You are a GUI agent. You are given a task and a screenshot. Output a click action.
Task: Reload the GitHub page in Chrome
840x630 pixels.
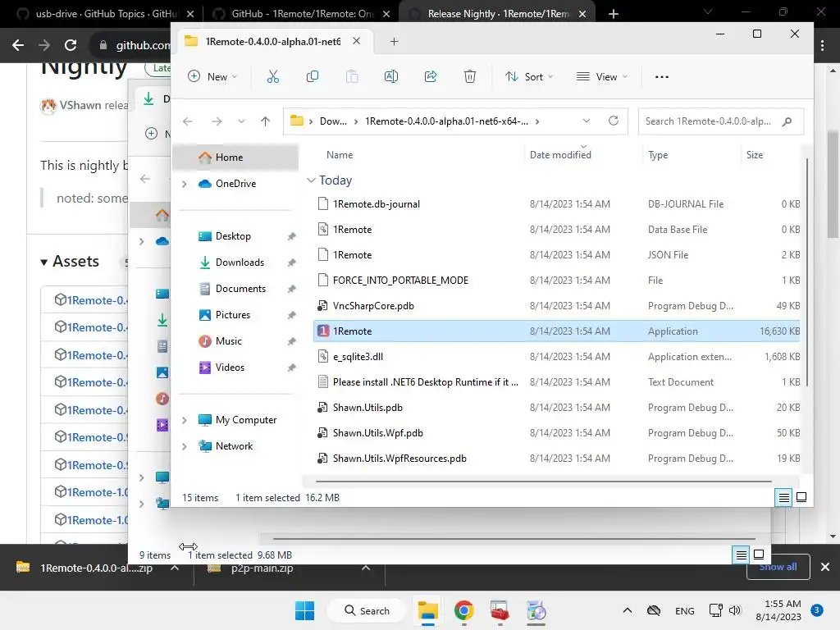[x=71, y=45]
